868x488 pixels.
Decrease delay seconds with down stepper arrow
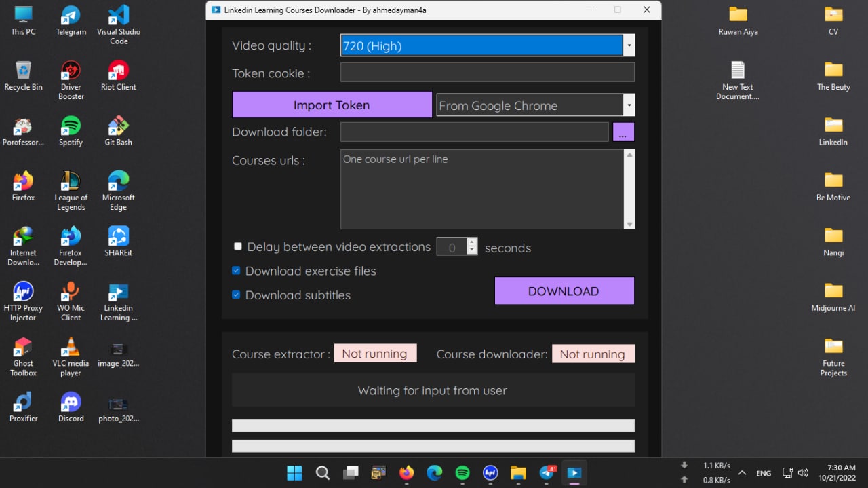tap(472, 250)
